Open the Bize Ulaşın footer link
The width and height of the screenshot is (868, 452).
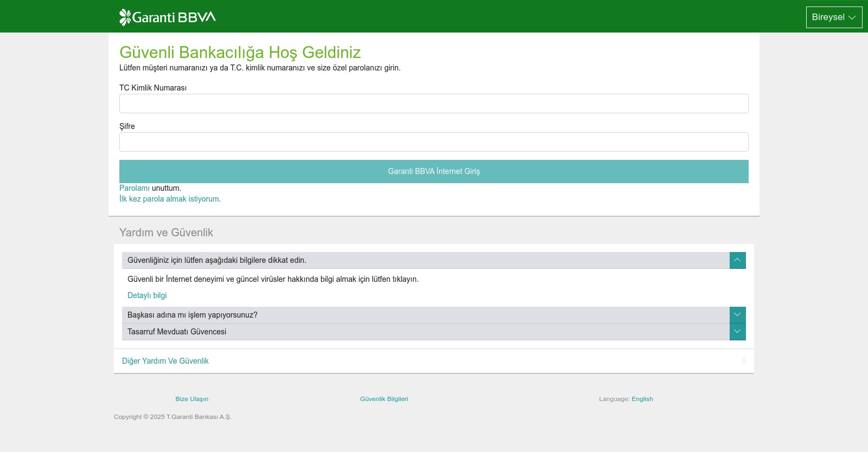192,399
